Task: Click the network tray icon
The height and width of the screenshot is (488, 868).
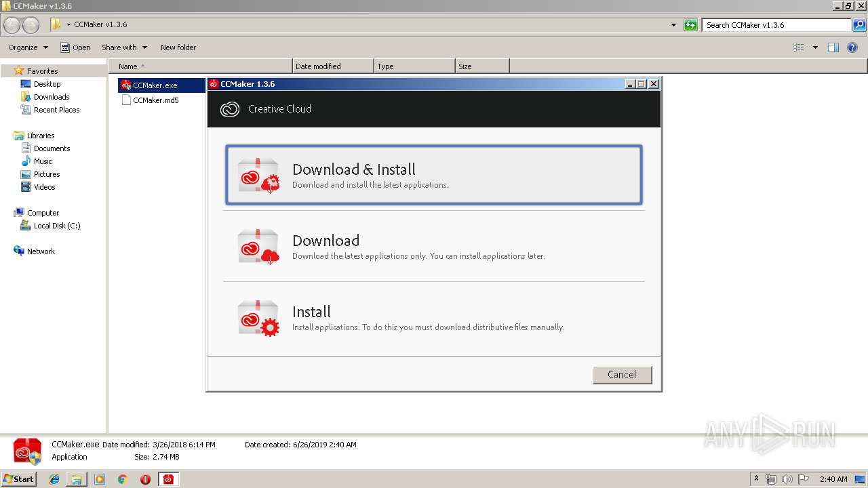Action: (771, 479)
